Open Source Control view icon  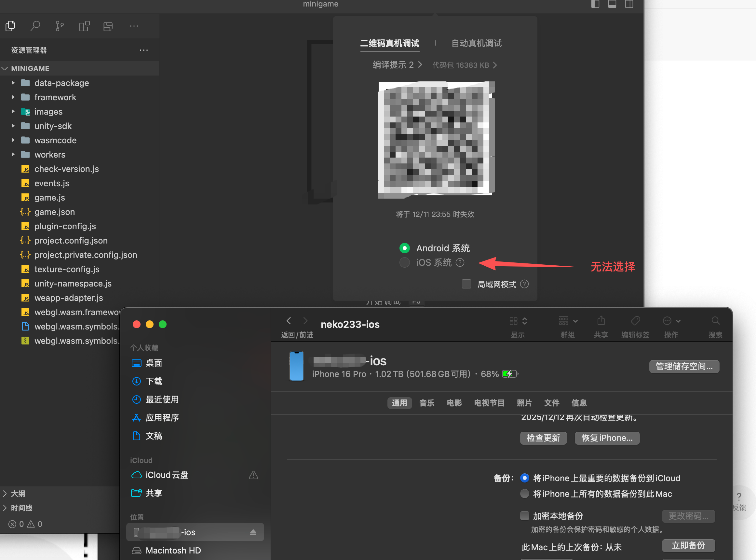click(x=60, y=26)
